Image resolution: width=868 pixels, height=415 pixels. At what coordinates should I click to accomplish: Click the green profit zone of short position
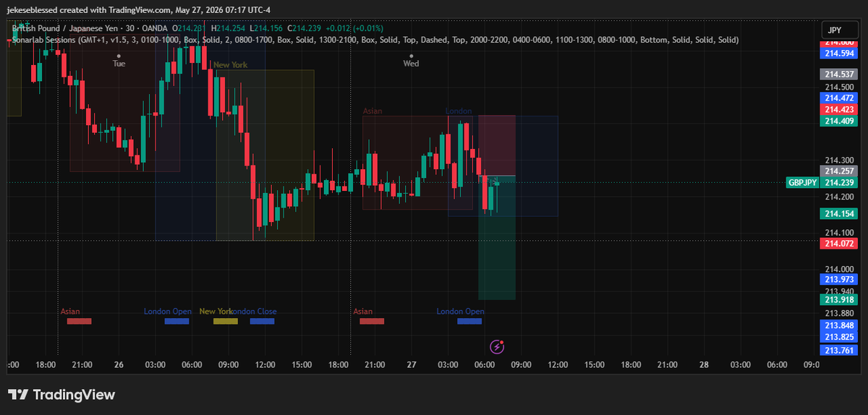click(x=497, y=237)
